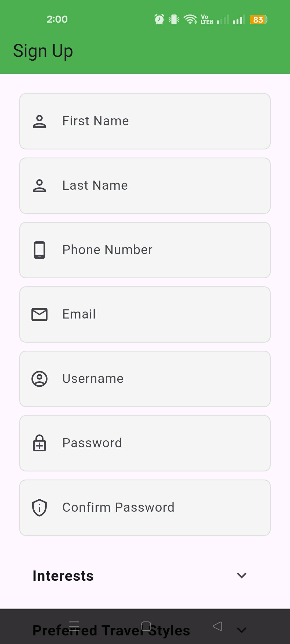Screen dimensions: 290x644
Task: Focus the First Name input field
Action: [x=161, y=121]
